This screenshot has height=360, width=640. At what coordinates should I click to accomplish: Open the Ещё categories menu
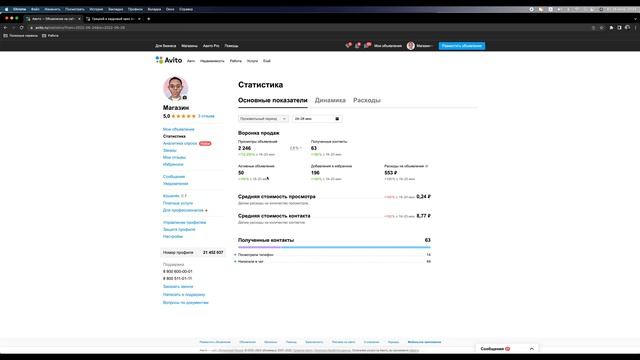click(267, 61)
